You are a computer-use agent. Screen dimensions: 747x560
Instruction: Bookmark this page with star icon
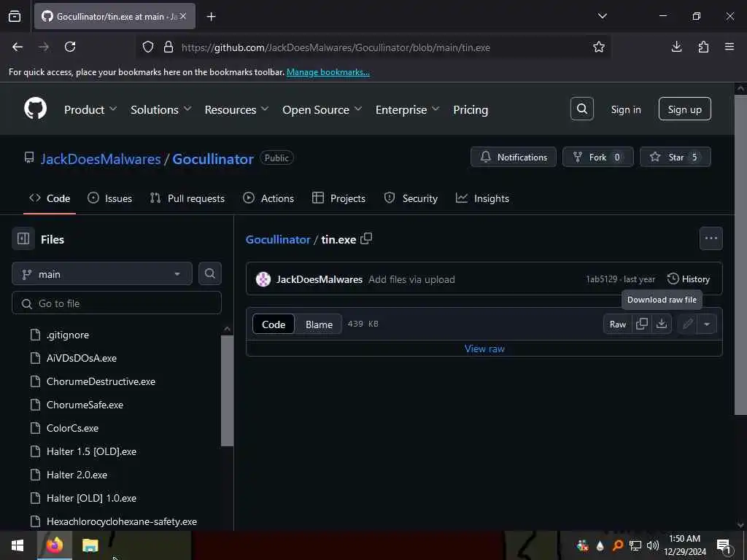[598, 47]
